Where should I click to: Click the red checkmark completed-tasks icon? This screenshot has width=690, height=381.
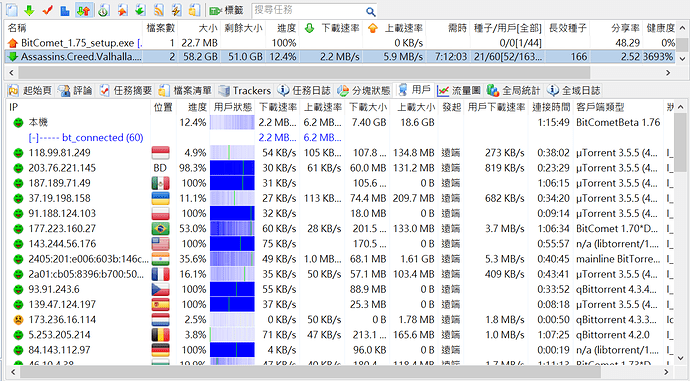(x=48, y=10)
